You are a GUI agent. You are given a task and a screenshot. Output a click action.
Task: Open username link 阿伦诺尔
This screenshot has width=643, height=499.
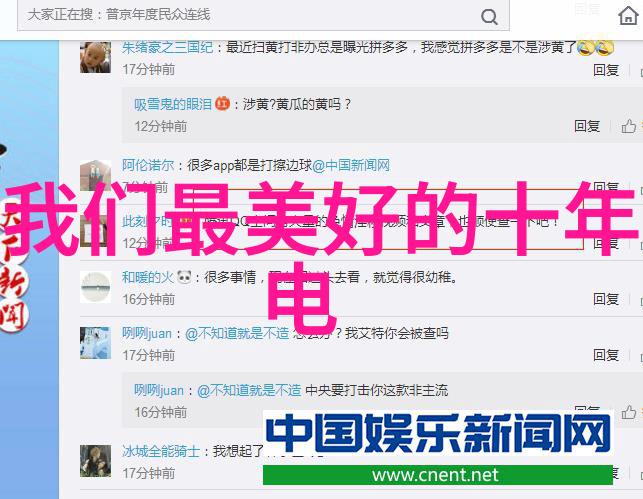click(148, 165)
